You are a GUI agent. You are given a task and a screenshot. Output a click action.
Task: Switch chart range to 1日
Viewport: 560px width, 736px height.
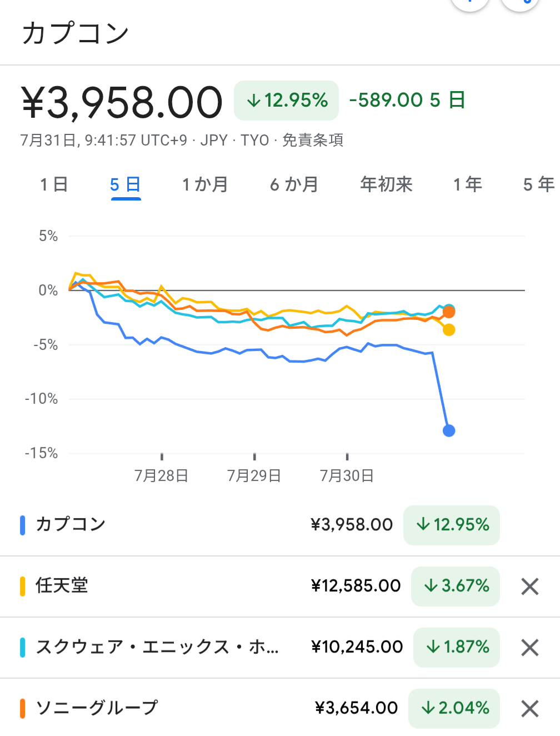pos(54,184)
